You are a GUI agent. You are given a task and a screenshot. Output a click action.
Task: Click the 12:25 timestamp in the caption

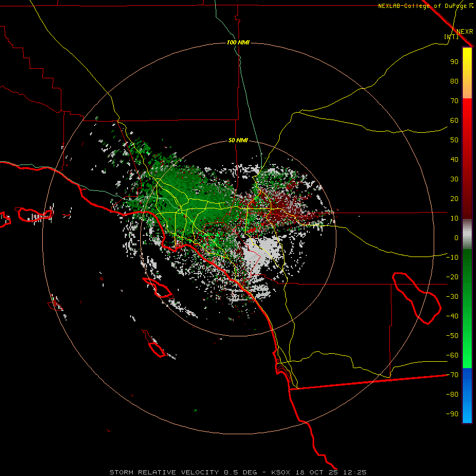tap(354, 472)
